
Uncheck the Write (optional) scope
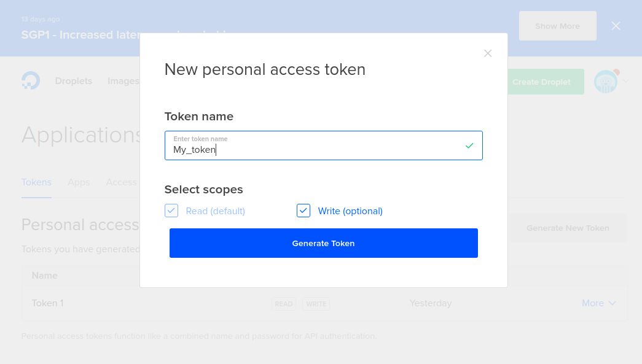[x=303, y=211]
